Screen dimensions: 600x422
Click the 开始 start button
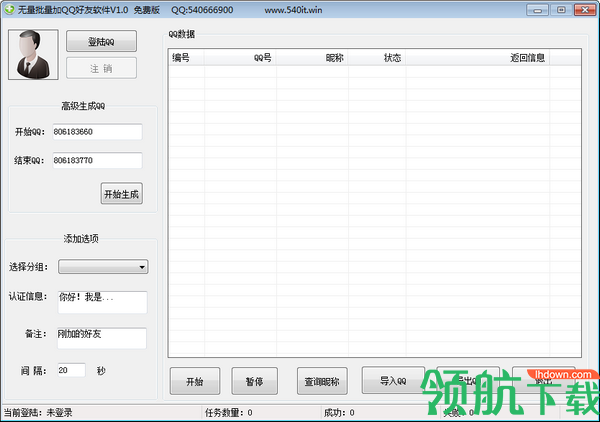[x=195, y=381]
